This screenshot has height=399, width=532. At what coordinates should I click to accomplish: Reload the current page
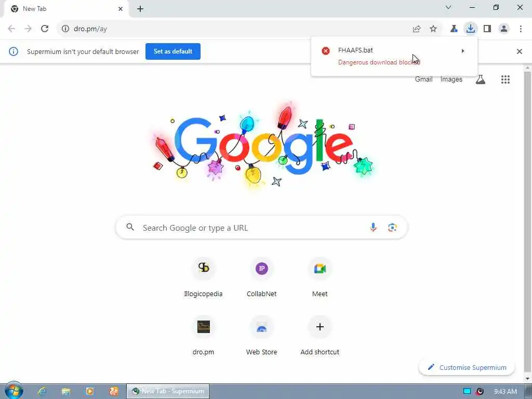pyautogui.click(x=45, y=29)
